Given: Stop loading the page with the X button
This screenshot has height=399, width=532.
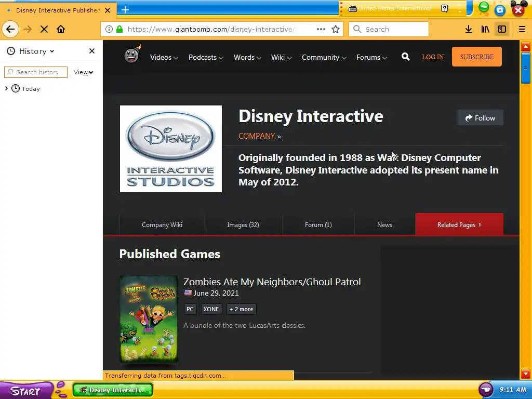Looking at the screenshot, I should tap(44, 29).
